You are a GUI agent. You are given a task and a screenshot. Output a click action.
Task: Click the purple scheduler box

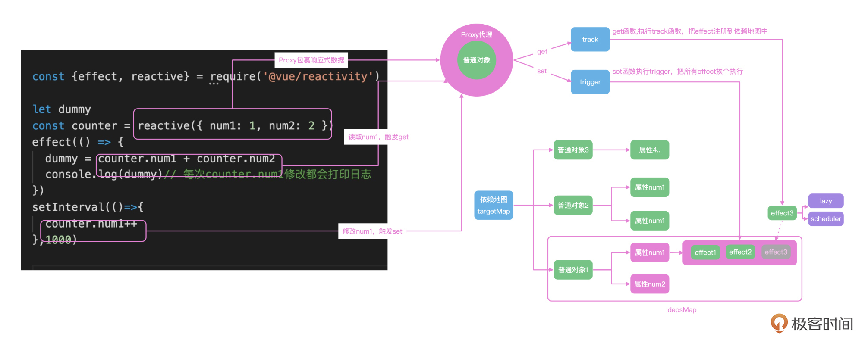pyautogui.click(x=826, y=219)
